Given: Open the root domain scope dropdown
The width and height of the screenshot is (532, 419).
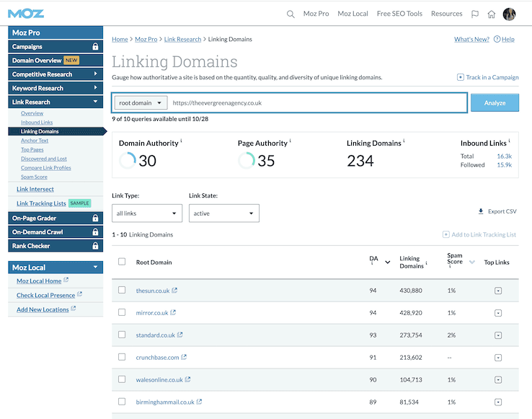Looking at the screenshot, I should pyautogui.click(x=141, y=103).
